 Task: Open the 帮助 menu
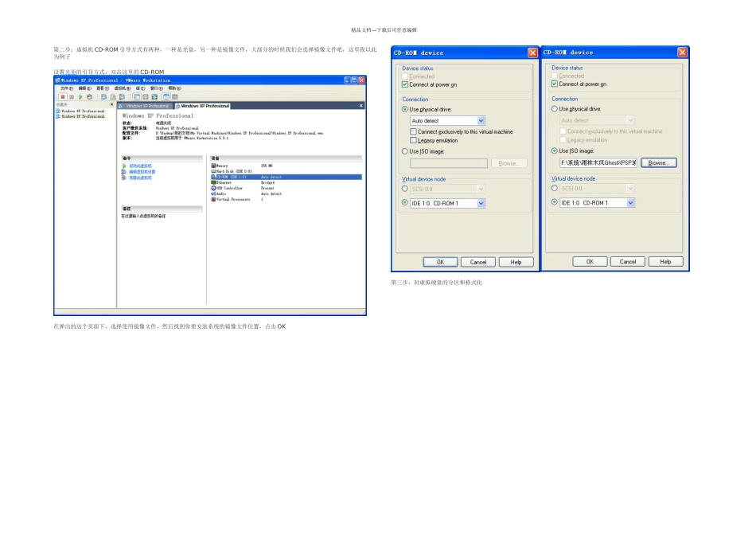coord(175,88)
